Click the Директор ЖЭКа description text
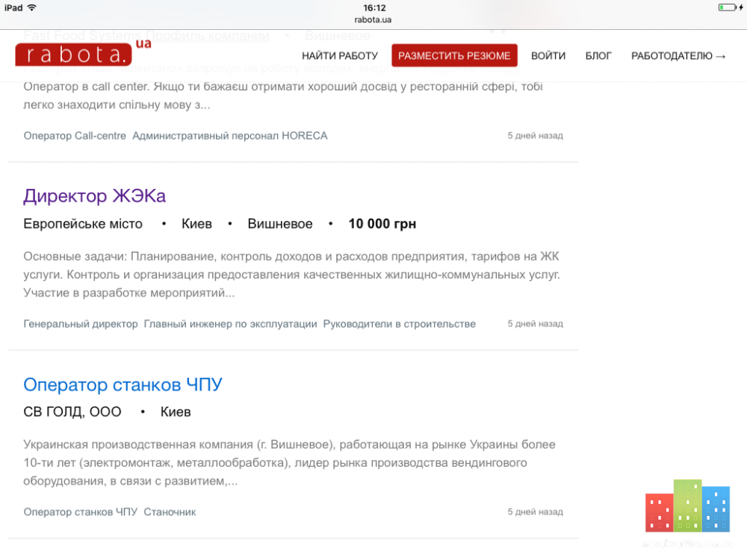Image resolution: width=747 pixels, height=560 pixels. [x=291, y=275]
